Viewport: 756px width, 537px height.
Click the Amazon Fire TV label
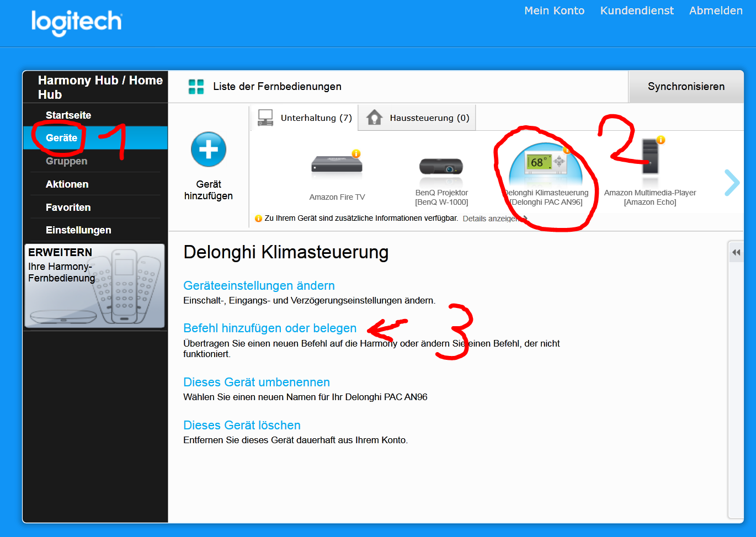tap(337, 197)
